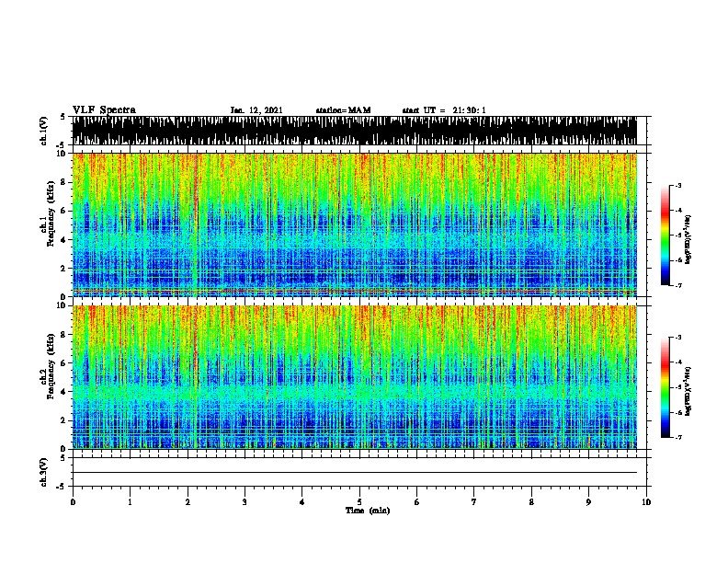Click the ch.2 "Frequency (kHz)" axis label
728x563 pixels.
51,366
